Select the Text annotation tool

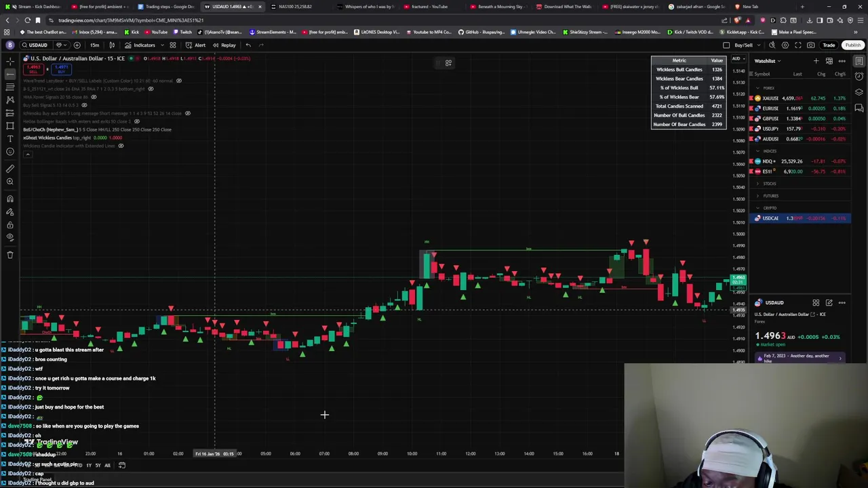coord(10,138)
